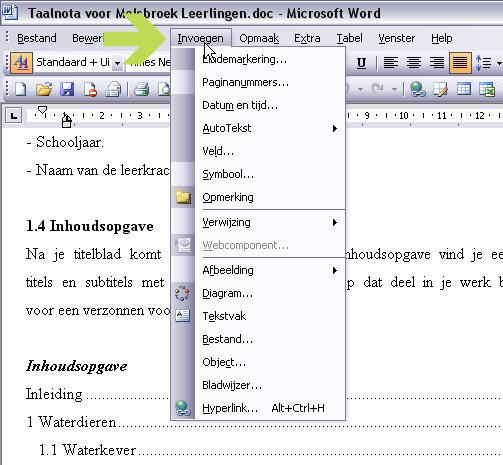The width and height of the screenshot is (503, 465).
Task: Toggle Underline formatting button
Action: pos(361,63)
